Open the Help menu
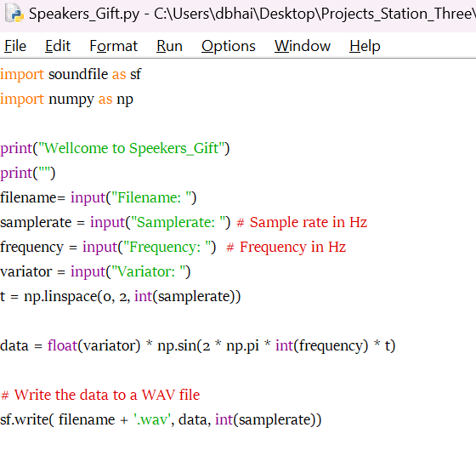Screen dimensions: 476x473 [365, 46]
